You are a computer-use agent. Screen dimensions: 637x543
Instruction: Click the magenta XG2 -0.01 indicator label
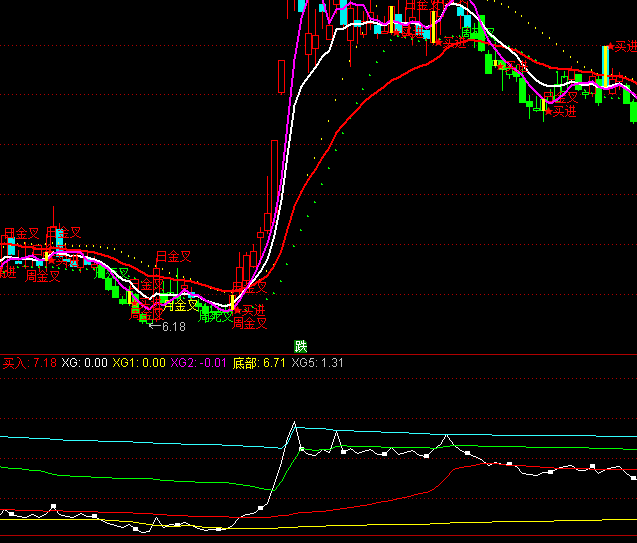click(199, 362)
